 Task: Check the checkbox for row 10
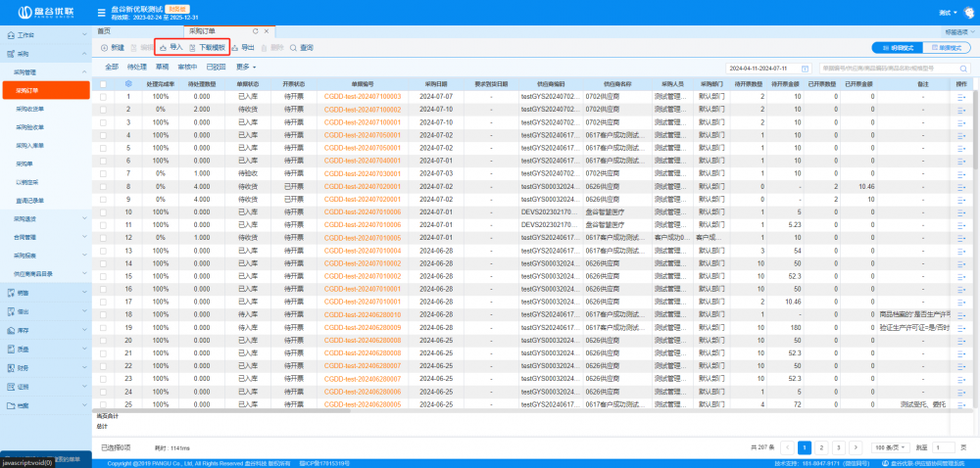pyautogui.click(x=103, y=212)
